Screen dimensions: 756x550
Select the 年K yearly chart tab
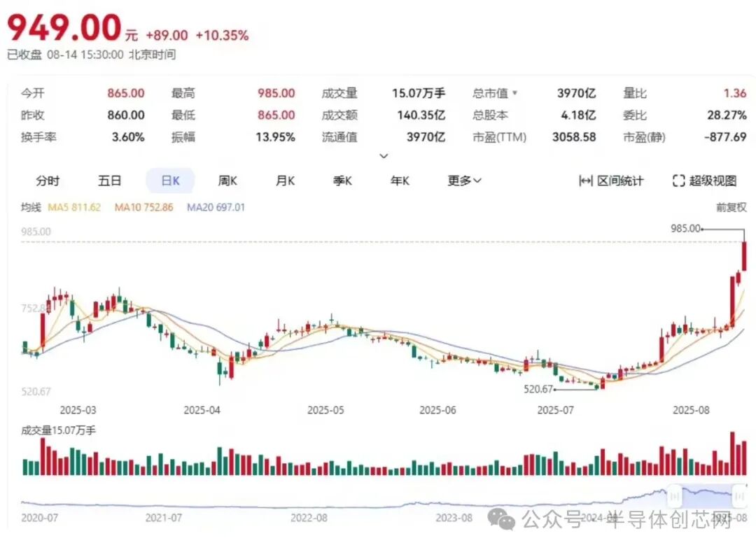point(399,181)
